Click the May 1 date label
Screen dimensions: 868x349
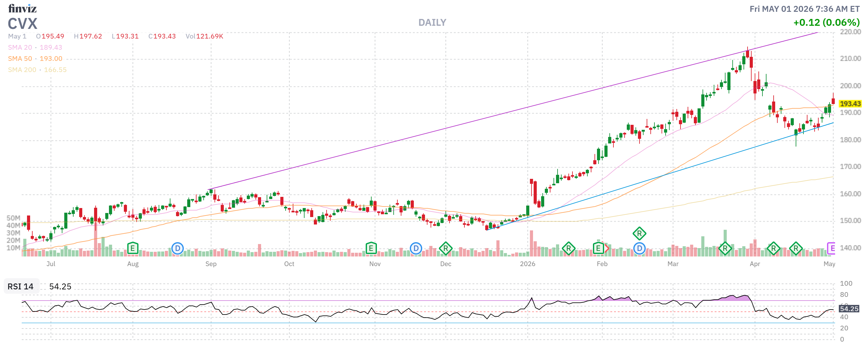coord(17,36)
